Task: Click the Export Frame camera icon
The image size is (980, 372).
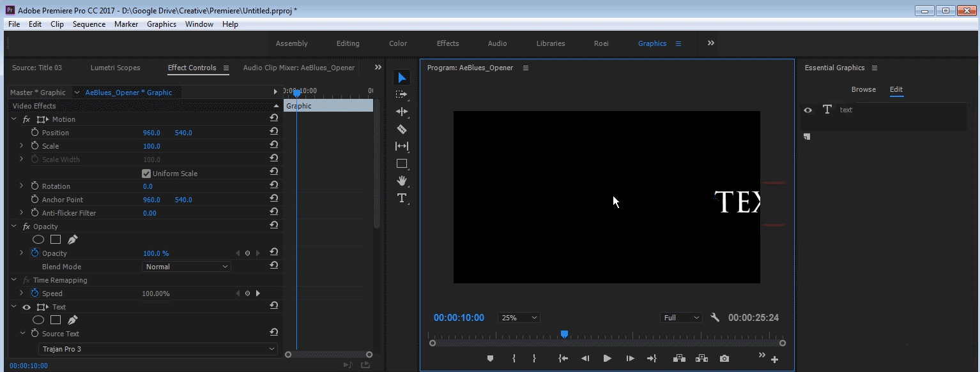Action: point(724,358)
